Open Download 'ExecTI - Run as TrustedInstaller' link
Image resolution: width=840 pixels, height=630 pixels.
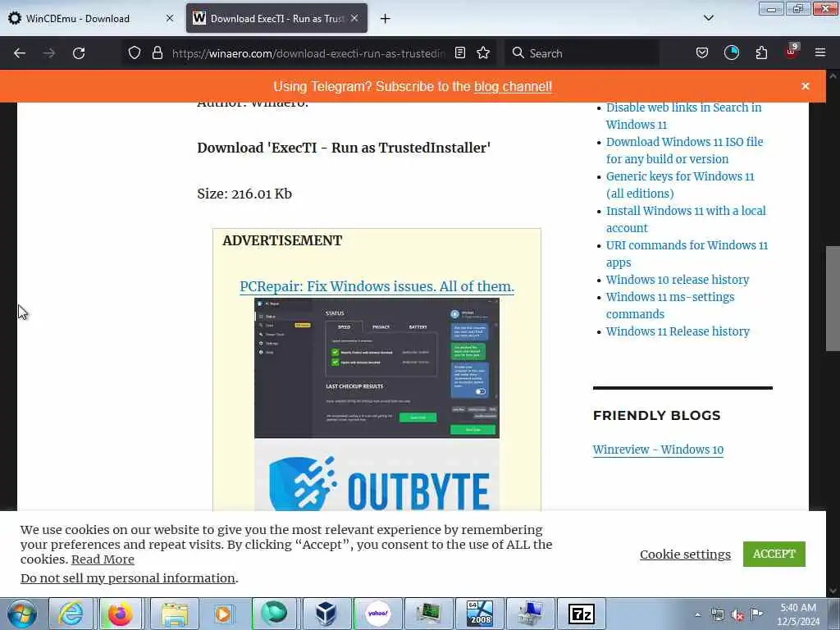tap(344, 148)
